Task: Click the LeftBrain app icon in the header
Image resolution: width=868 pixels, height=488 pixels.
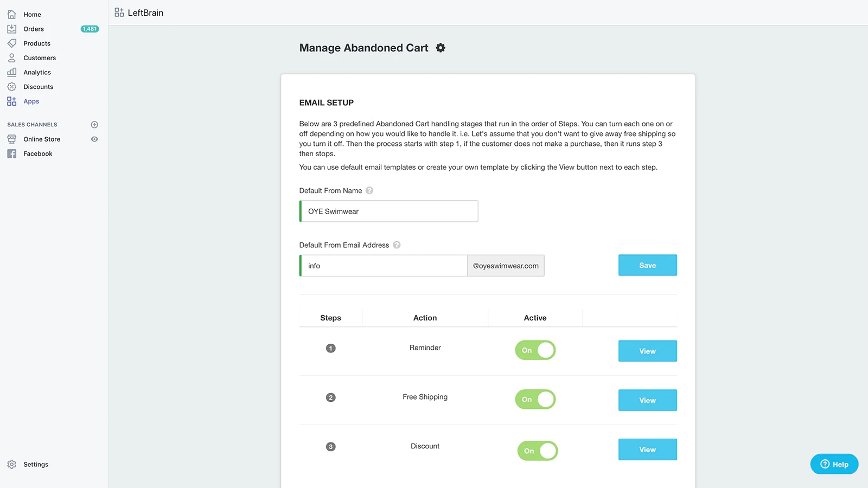Action: pyautogui.click(x=119, y=12)
